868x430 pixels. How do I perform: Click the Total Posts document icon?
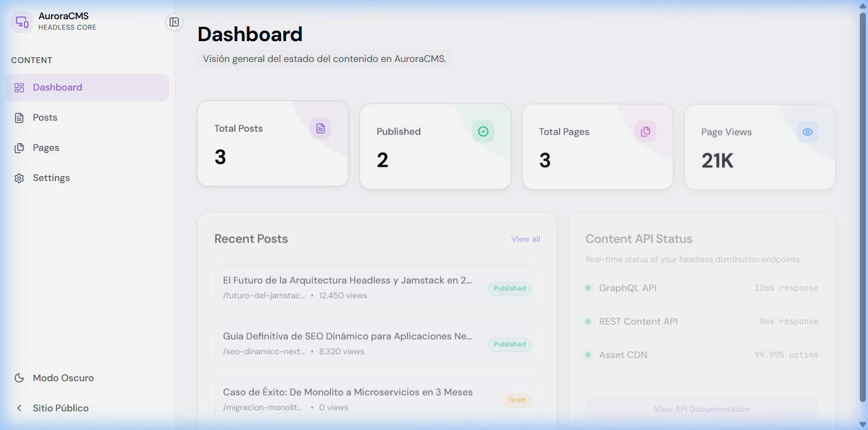(x=321, y=128)
